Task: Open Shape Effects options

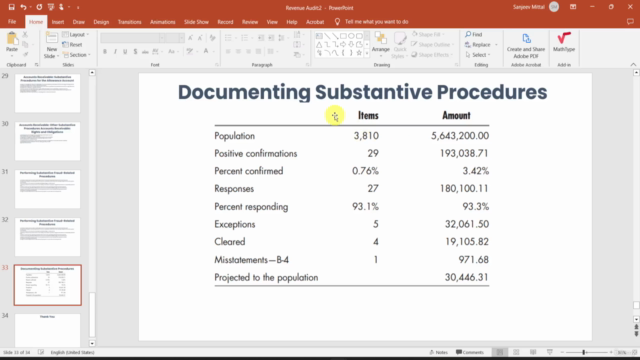Action: 432,55
